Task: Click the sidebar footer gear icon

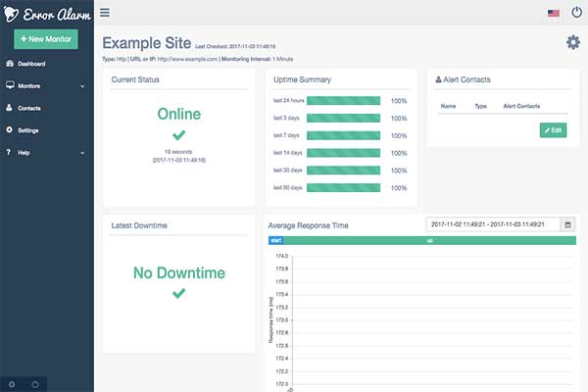Action: [12, 384]
